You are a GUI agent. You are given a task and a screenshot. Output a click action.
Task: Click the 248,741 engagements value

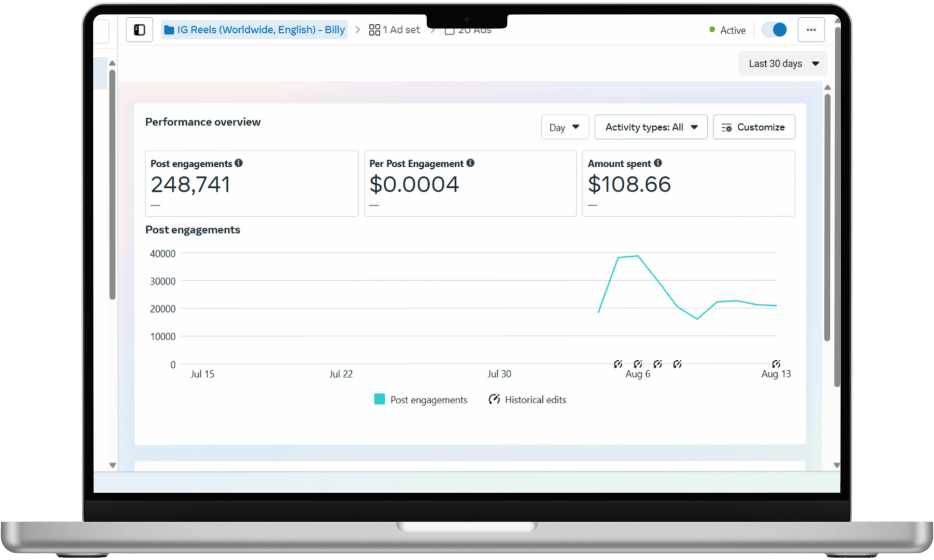tap(191, 185)
